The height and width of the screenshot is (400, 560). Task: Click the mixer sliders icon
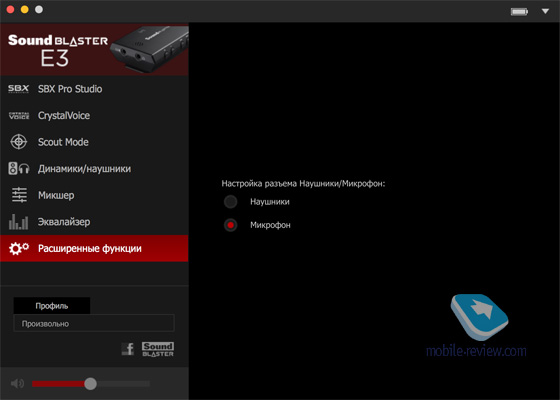[19, 195]
